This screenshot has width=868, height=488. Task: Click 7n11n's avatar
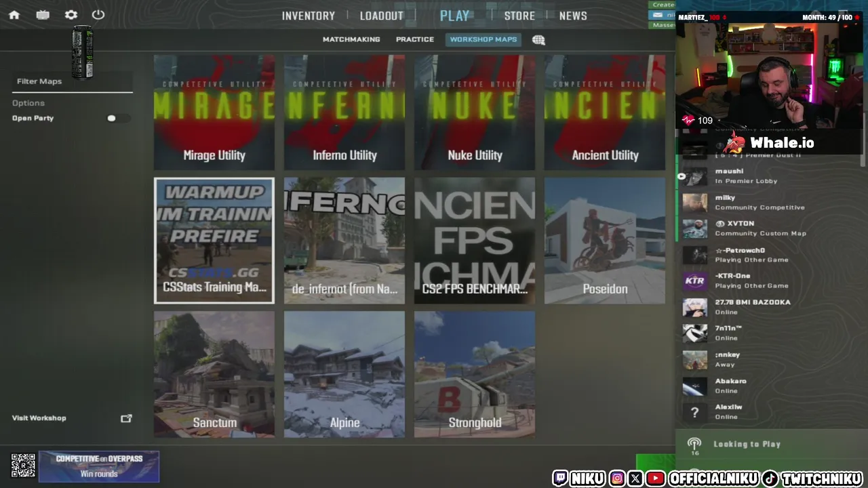coord(695,333)
